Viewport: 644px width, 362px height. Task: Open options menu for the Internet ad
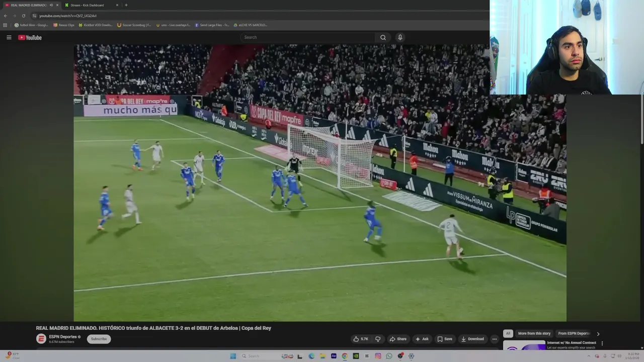pyautogui.click(x=602, y=343)
